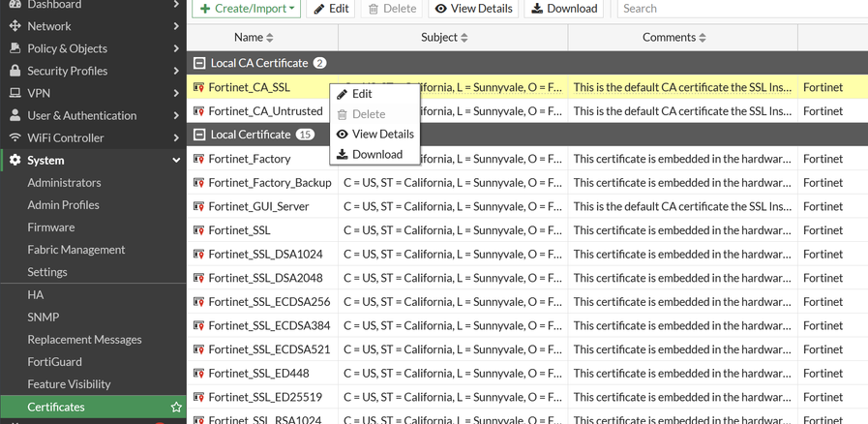The height and width of the screenshot is (424, 868).
Task: Collapse the Local Certificate group
Action: tap(199, 135)
